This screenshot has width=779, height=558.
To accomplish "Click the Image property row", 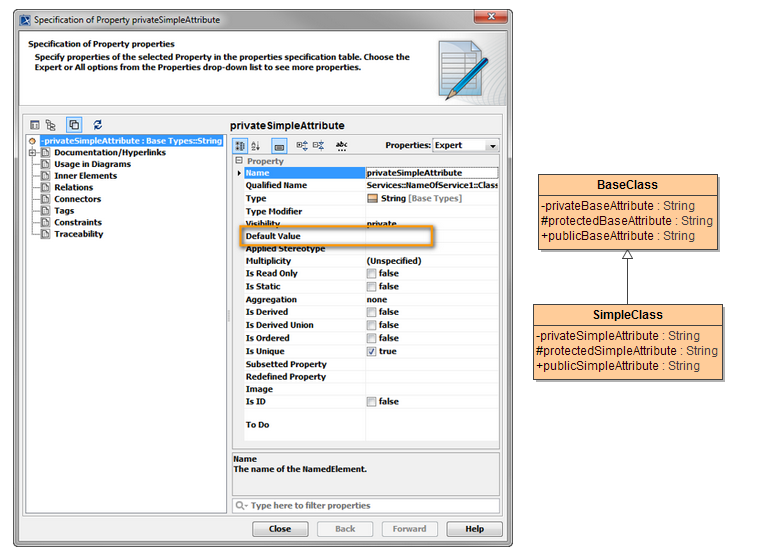I will [x=371, y=389].
